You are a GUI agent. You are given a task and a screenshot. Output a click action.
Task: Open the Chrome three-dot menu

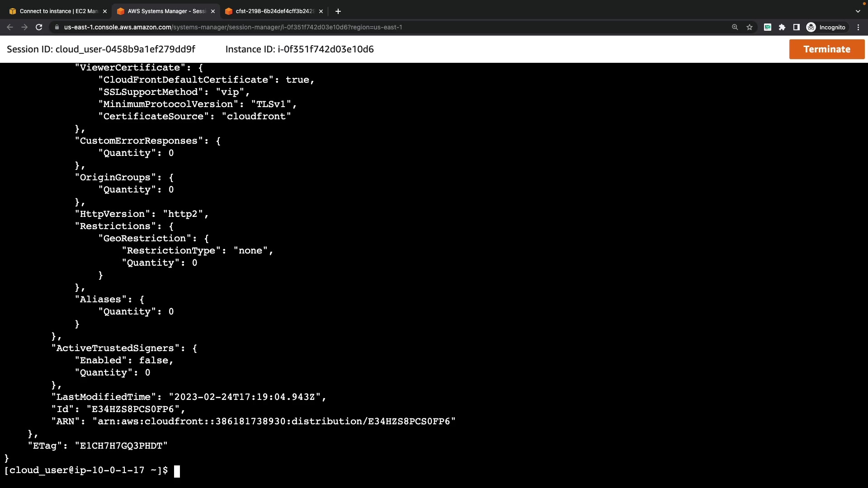point(859,27)
